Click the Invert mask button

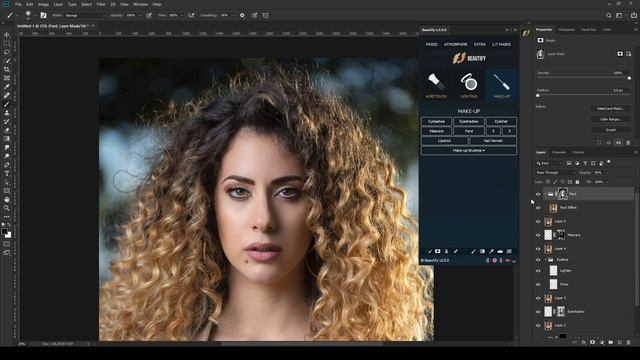point(610,130)
